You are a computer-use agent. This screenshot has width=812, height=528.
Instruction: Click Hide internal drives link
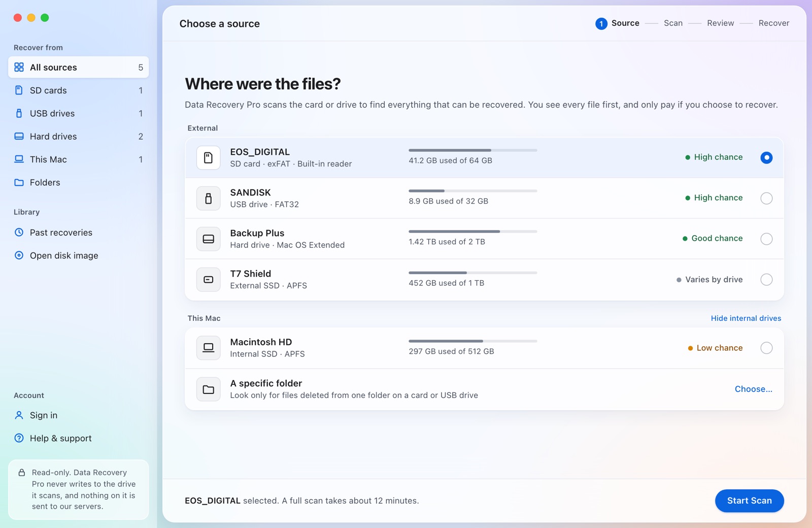pos(746,318)
